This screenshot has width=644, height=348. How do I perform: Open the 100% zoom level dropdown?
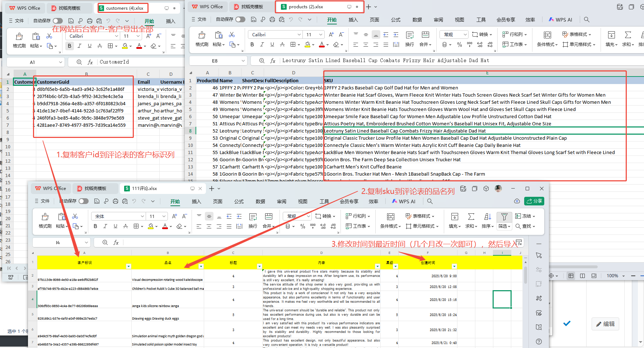pos(624,276)
